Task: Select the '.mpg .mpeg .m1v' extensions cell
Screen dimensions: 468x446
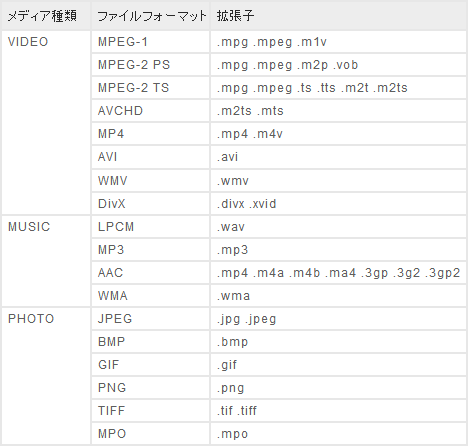Action: coord(338,42)
